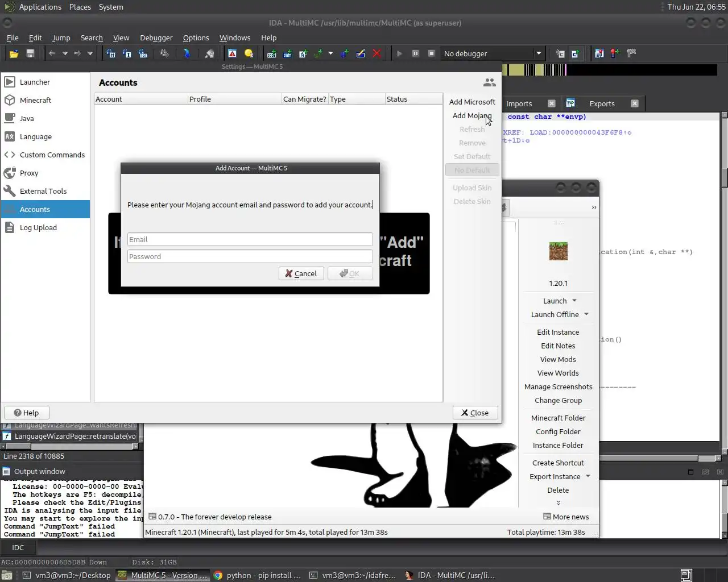Click the save floppy disk icon in IDA toolbar

coord(30,53)
